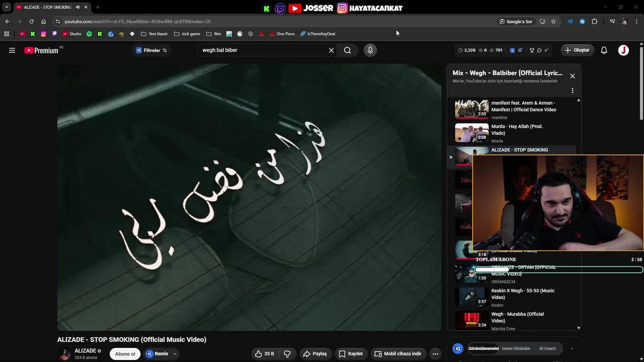This screenshot has height=362, width=644.
Task: Click Google'a Sor button in address bar
Action: pos(516,22)
